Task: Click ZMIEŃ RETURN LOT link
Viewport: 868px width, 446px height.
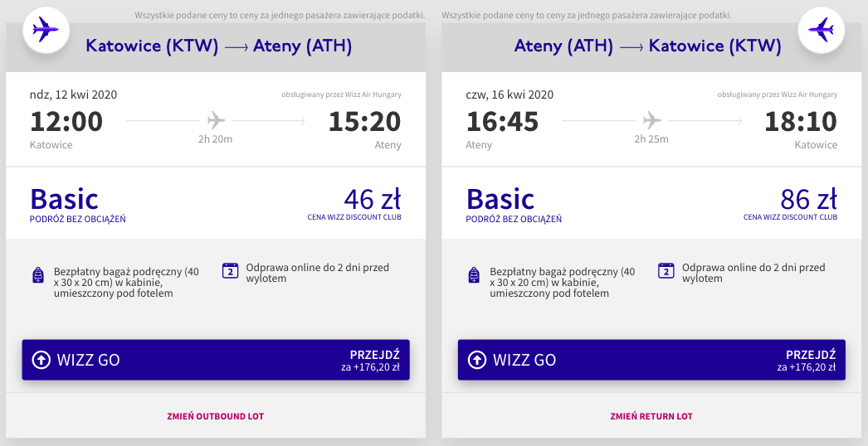Action: coord(651,416)
